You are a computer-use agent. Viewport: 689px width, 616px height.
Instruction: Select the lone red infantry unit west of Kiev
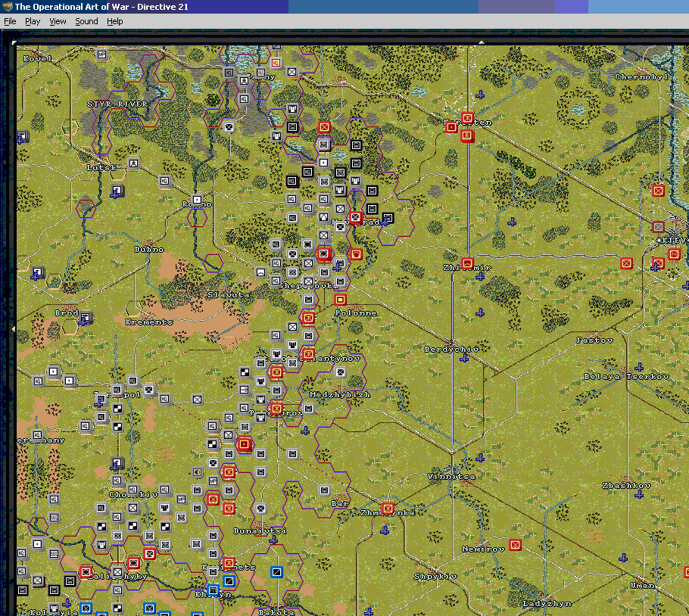626,263
